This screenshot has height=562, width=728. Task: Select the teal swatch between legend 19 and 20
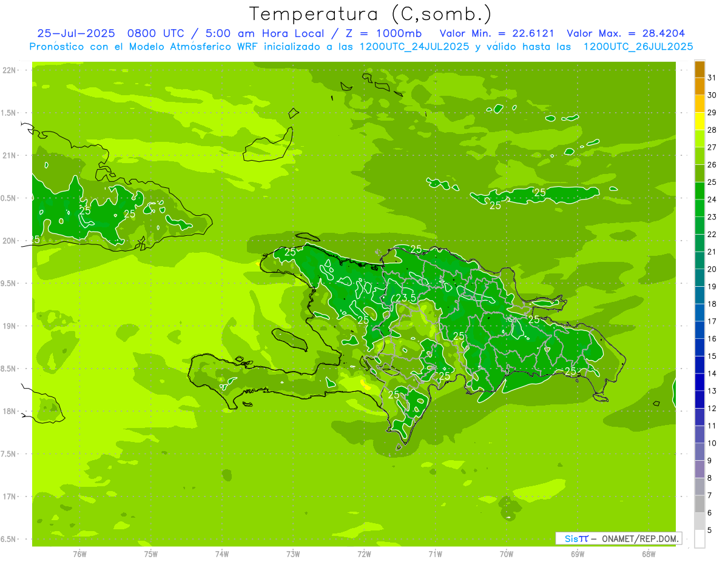(699, 278)
